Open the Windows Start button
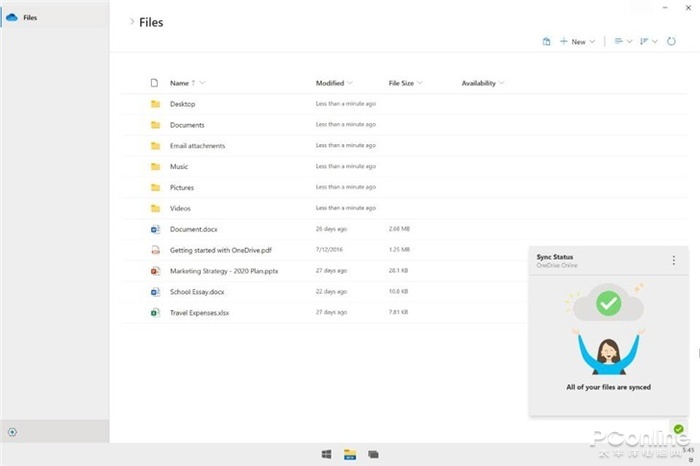 click(327, 454)
